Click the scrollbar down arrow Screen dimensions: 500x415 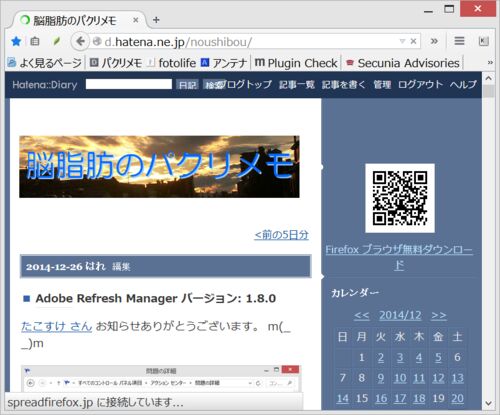[489, 403]
